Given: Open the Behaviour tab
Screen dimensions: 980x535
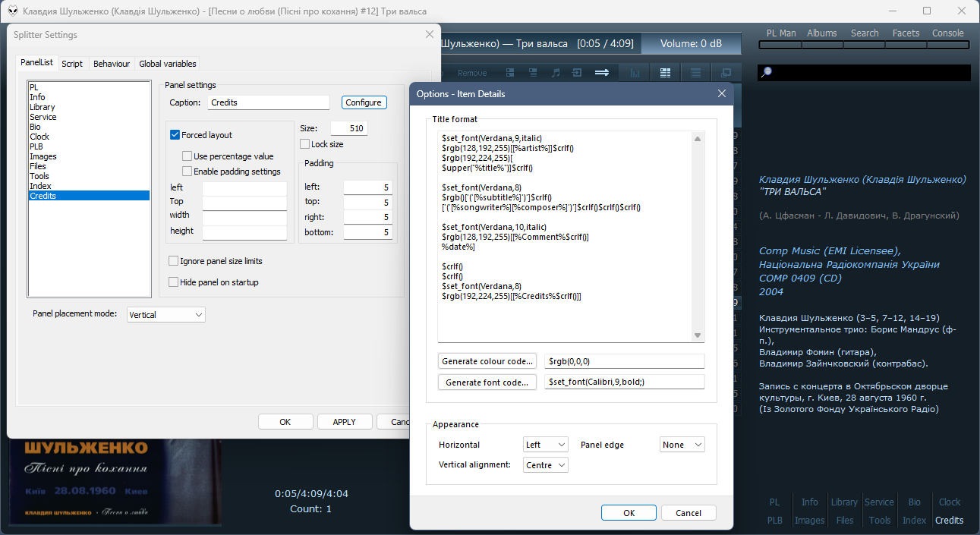Looking at the screenshot, I should pyautogui.click(x=112, y=64).
